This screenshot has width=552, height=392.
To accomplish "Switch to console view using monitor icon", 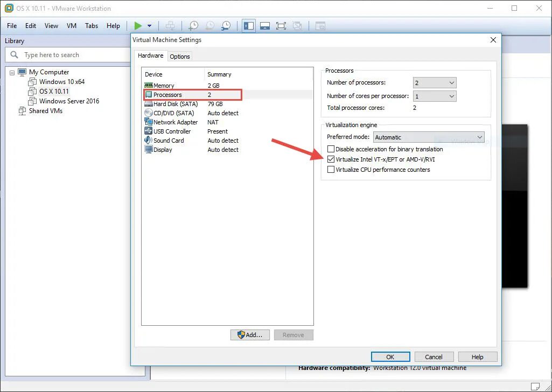I will pos(264,25).
